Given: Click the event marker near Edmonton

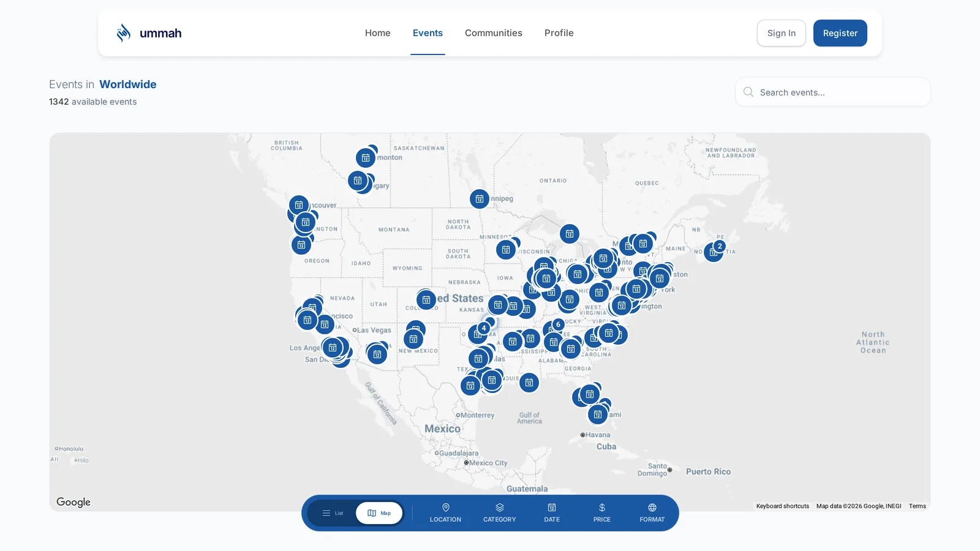Looking at the screenshot, I should point(366,158).
